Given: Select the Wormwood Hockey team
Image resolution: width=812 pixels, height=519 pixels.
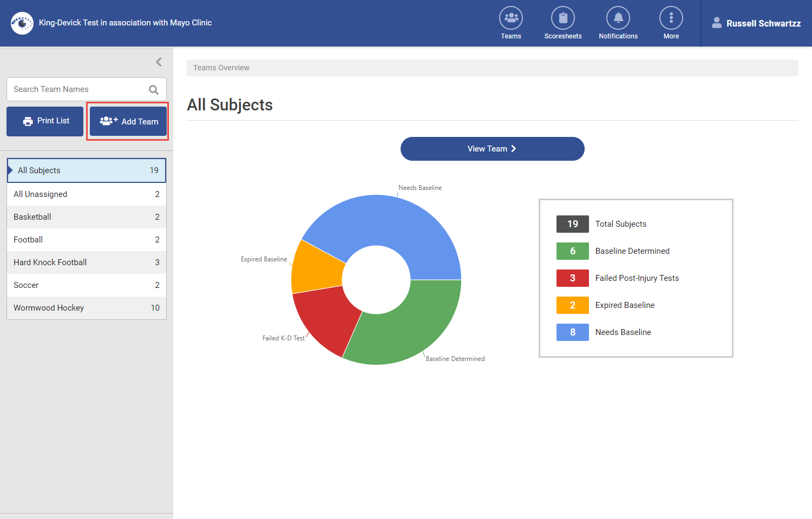Looking at the screenshot, I should coord(87,307).
